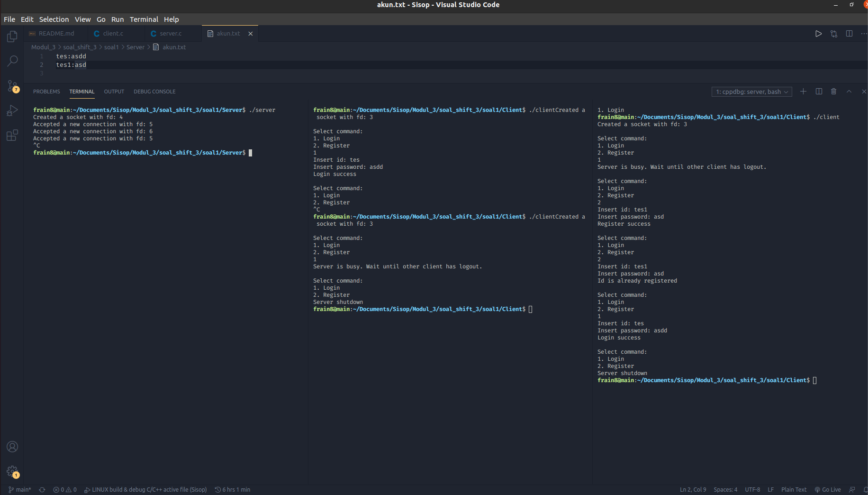The height and width of the screenshot is (495, 868).
Task: Click soal_shift_3 in the breadcrumb
Action: coord(80,47)
